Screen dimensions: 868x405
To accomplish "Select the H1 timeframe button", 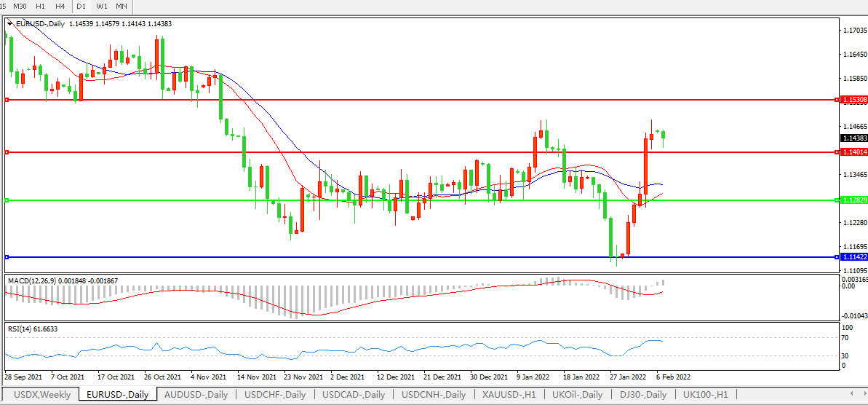I will tap(41, 6).
